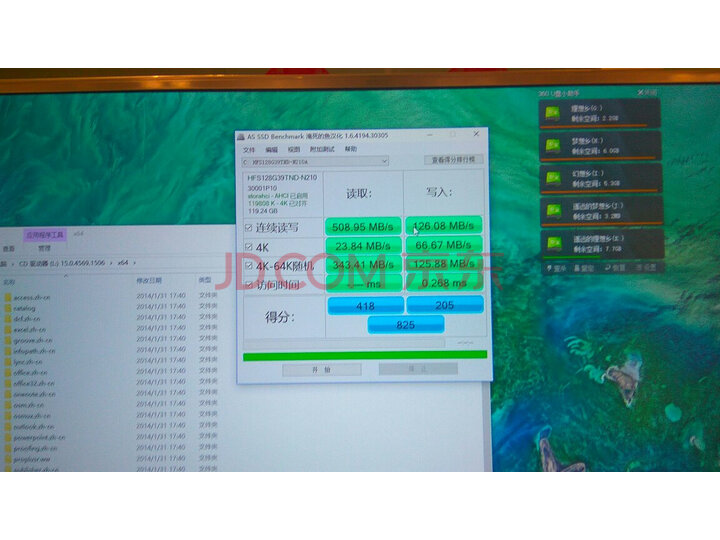Screen dimensions: 720x540
Task: Select dcf.zh-cn folder icon in Explorer
Action: pos(7,319)
